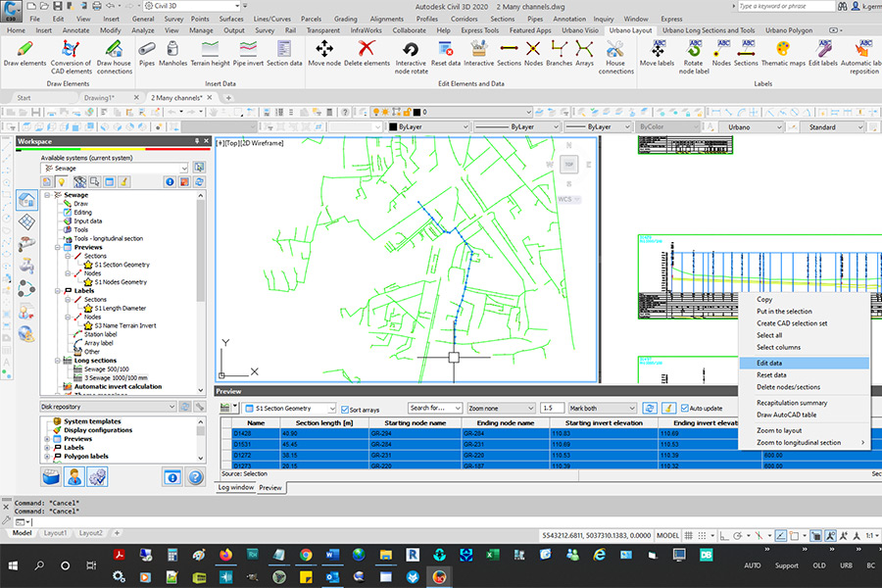Image resolution: width=882 pixels, height=588 pixels.
Task: Select the Thematic maps icon
Action: (783, 54)
